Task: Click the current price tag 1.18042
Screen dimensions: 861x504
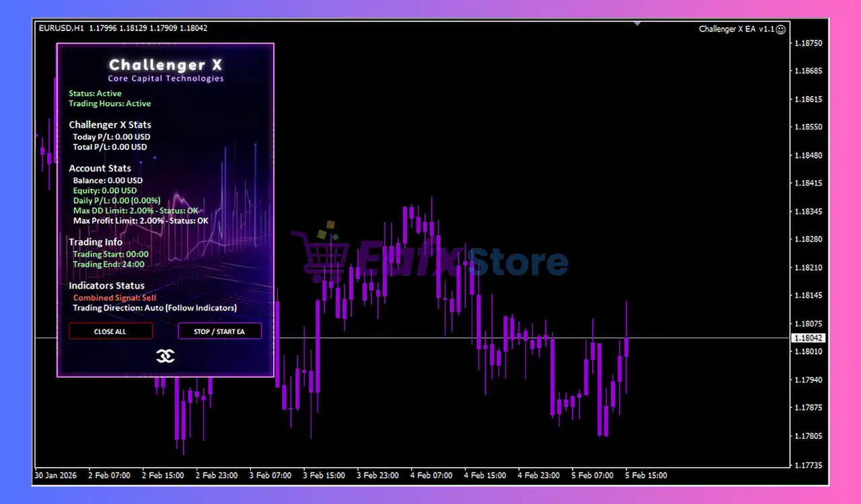Action: point(808,338)
